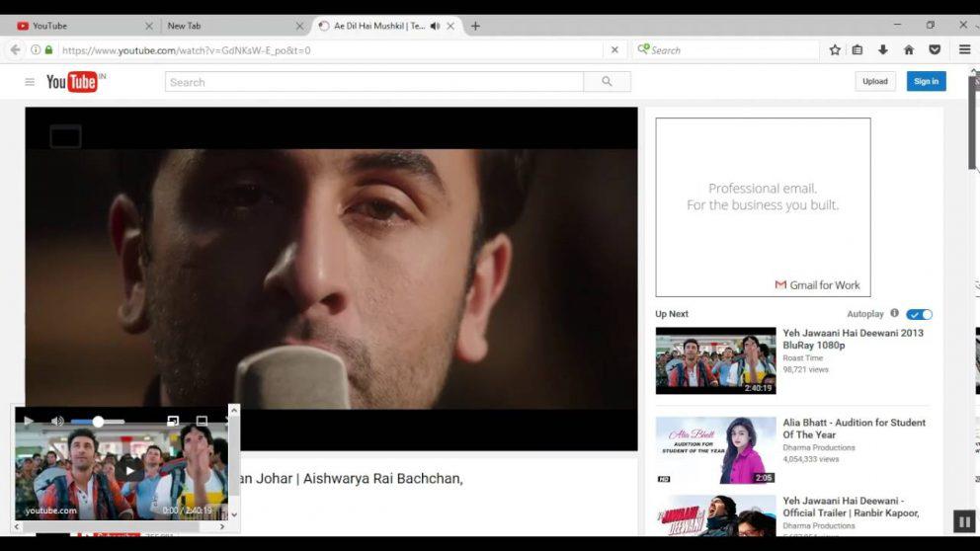Open Yeh Jawaani Hai Deewani 2013 BluRay title
Screen dimensions: 980x551
click(x=854, y=339)
